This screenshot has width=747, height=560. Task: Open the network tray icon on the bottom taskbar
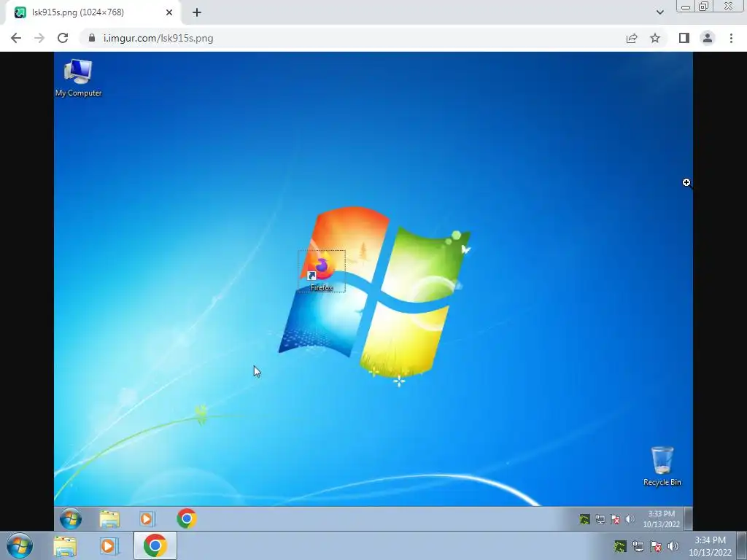pos(638,546)
